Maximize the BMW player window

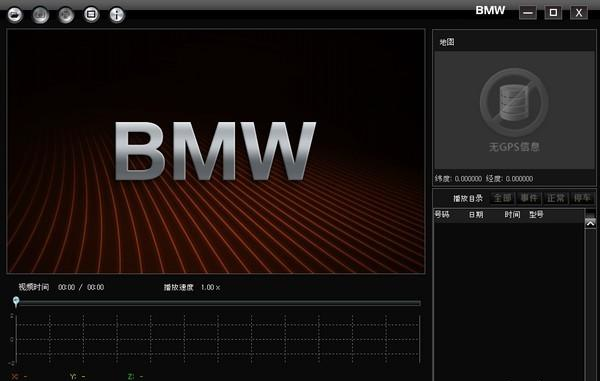553,13
